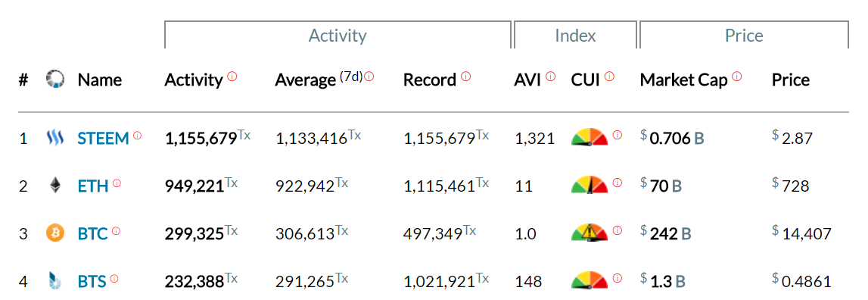
Task: Click info icon beside STEEM name
Action: coord(137,135)
